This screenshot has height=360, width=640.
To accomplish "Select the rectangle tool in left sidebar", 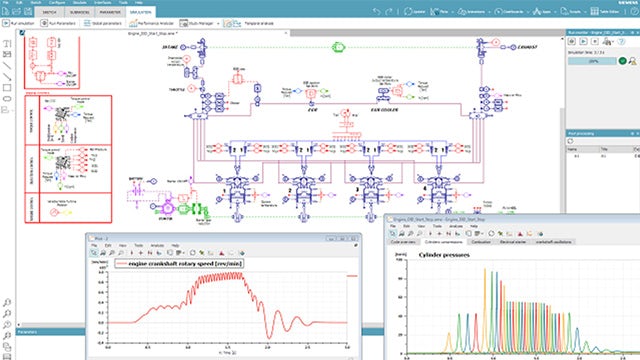I will click(7, 87).
